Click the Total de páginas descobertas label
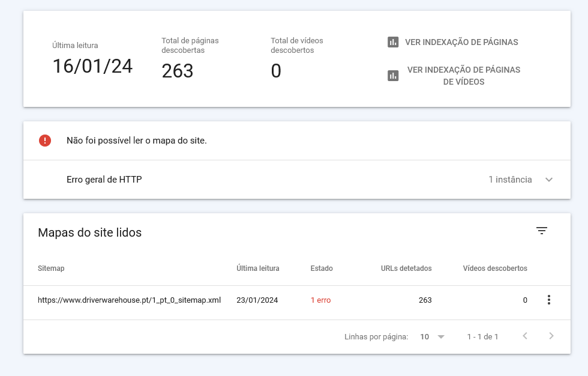588x376 pixels. [x=190, y=46]
